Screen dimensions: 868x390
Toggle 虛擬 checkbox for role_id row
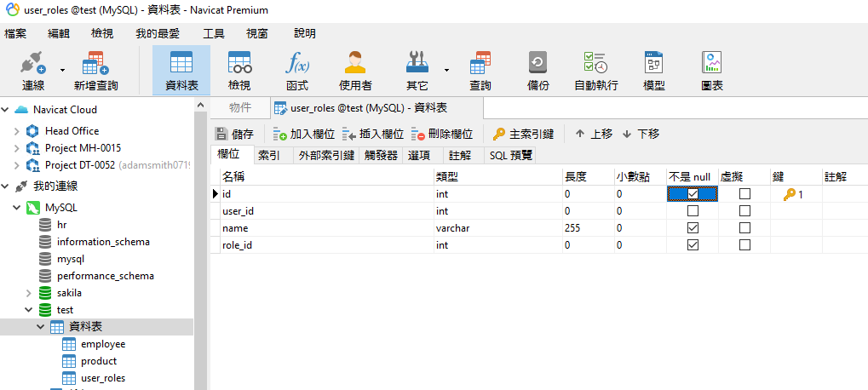click(745, 244)
